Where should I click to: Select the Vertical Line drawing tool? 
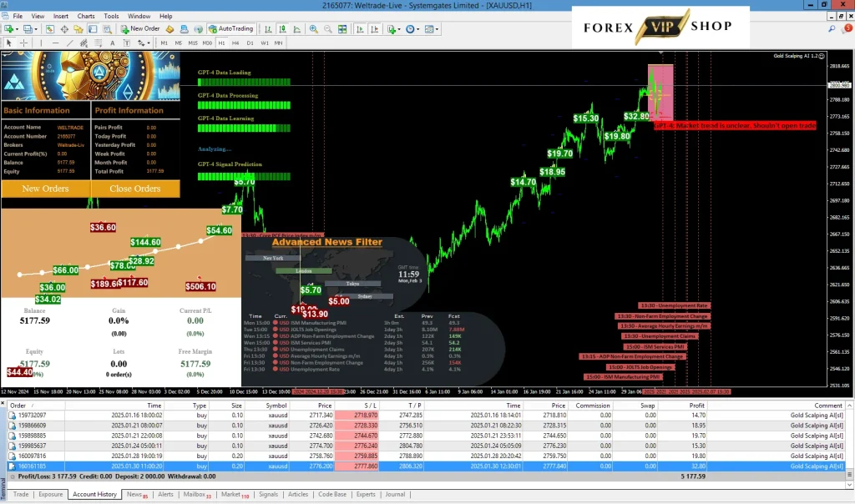(x=41, y=43)
